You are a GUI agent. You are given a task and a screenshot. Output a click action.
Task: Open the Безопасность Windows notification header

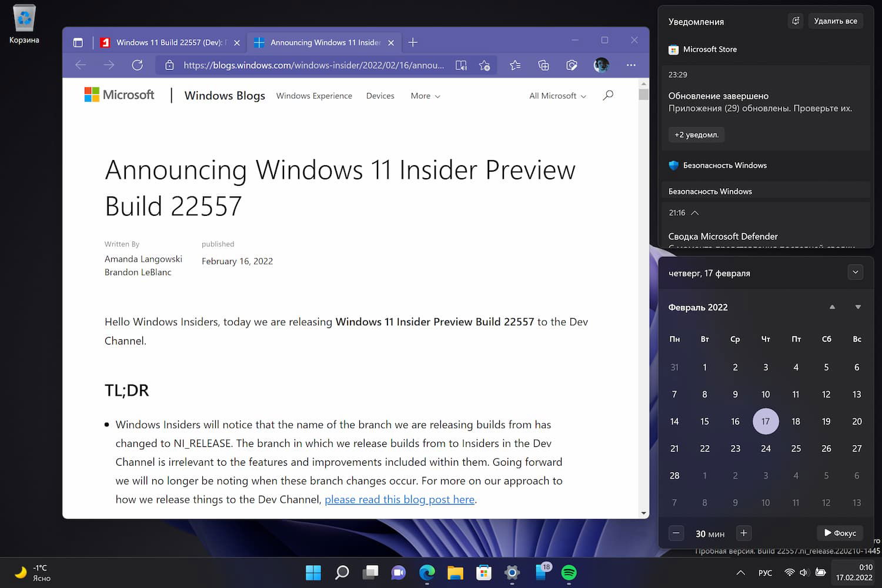tap(718, 165)
